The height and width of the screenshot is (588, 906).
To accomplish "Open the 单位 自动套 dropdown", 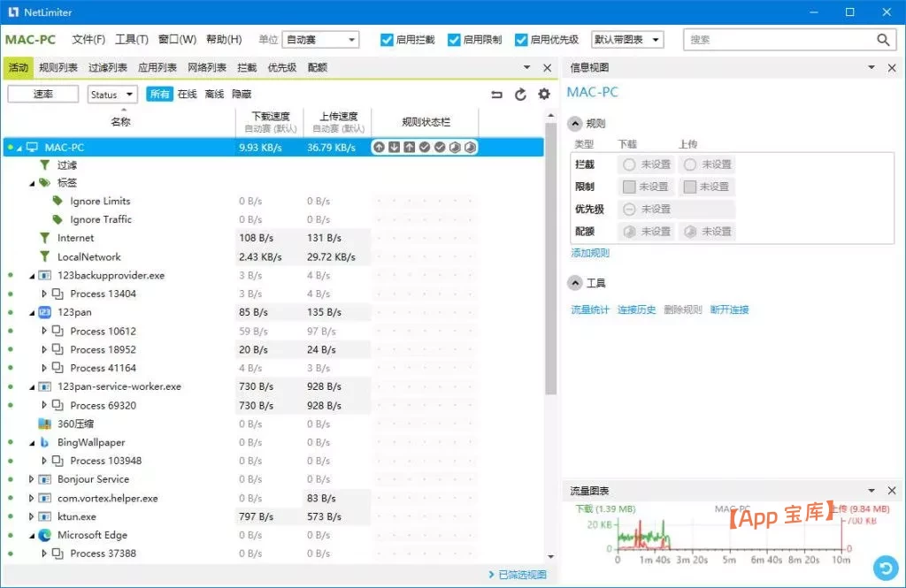I will [x=320, y=40].
